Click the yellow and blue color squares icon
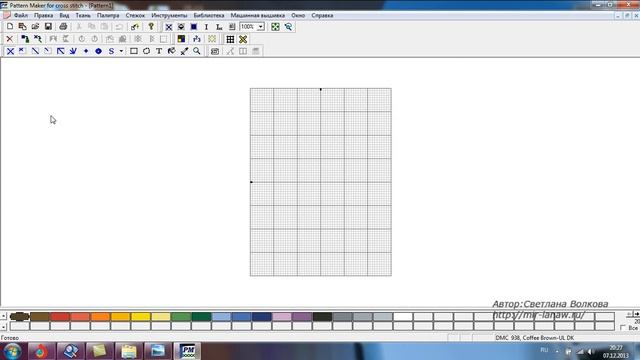 (181, 39)
